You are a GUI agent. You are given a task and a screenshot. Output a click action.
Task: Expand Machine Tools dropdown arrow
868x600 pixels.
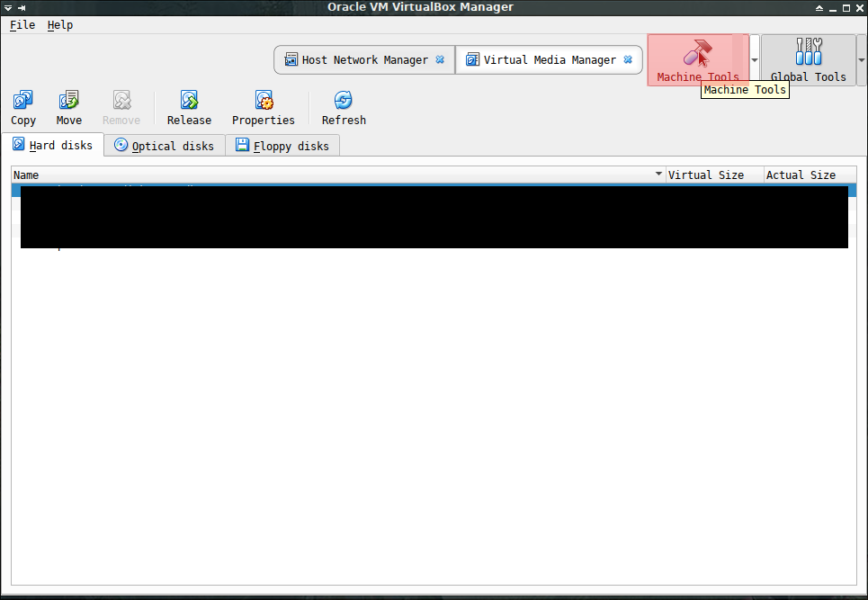point(755,60)
